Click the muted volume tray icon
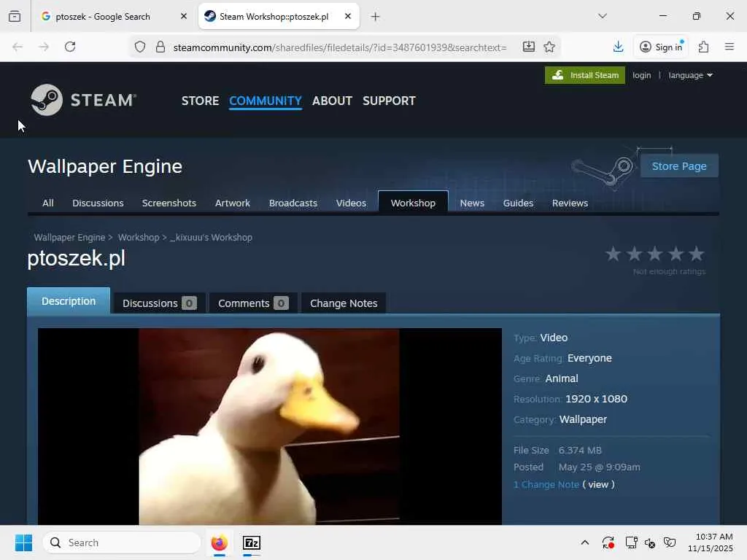Screen dimensions: 747x560 click(x=650, y=542)
